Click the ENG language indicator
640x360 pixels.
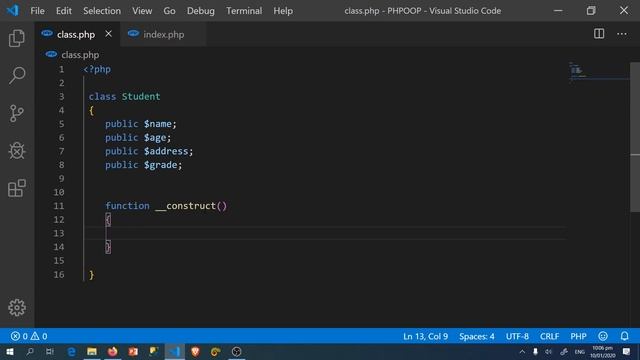580,352
